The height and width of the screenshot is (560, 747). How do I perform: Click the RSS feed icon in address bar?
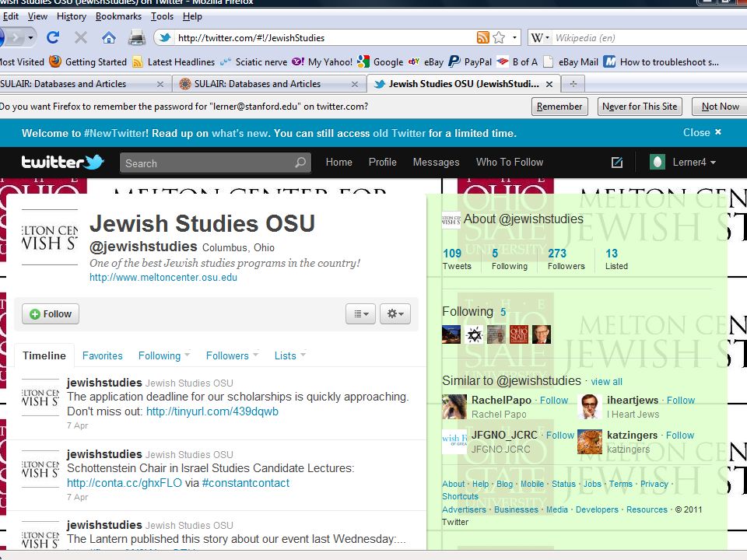click(482, 37)
